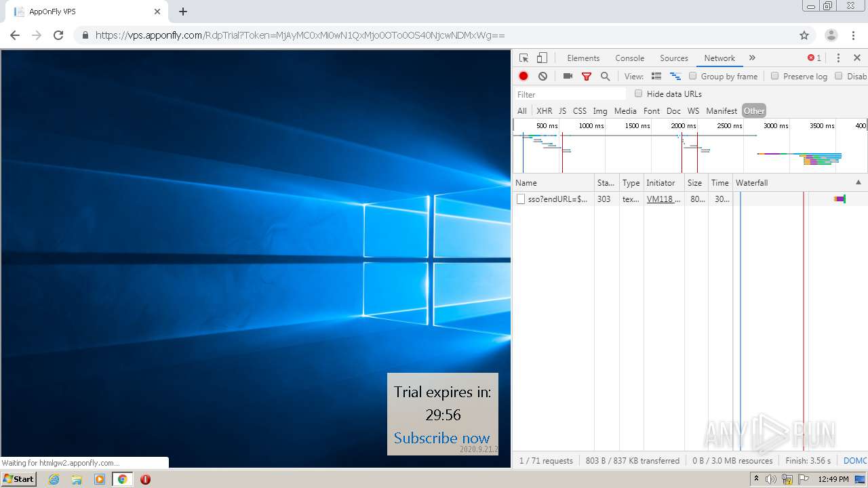Screen dimensions: 868x488
Task: Toggle the network overview view icon
Action: (x=675, y=77)
